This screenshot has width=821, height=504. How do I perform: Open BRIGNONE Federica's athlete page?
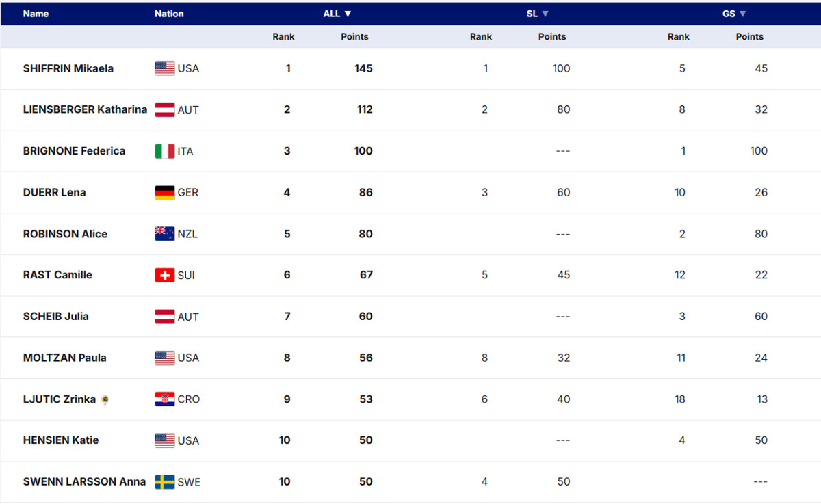pyautogui.click(x=74, y=151)
